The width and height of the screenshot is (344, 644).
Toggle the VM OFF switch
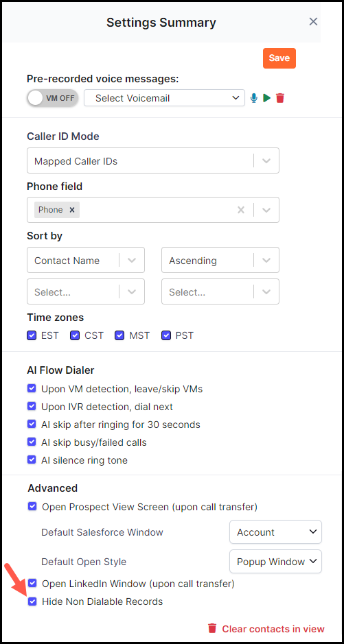tap(52, 98)
